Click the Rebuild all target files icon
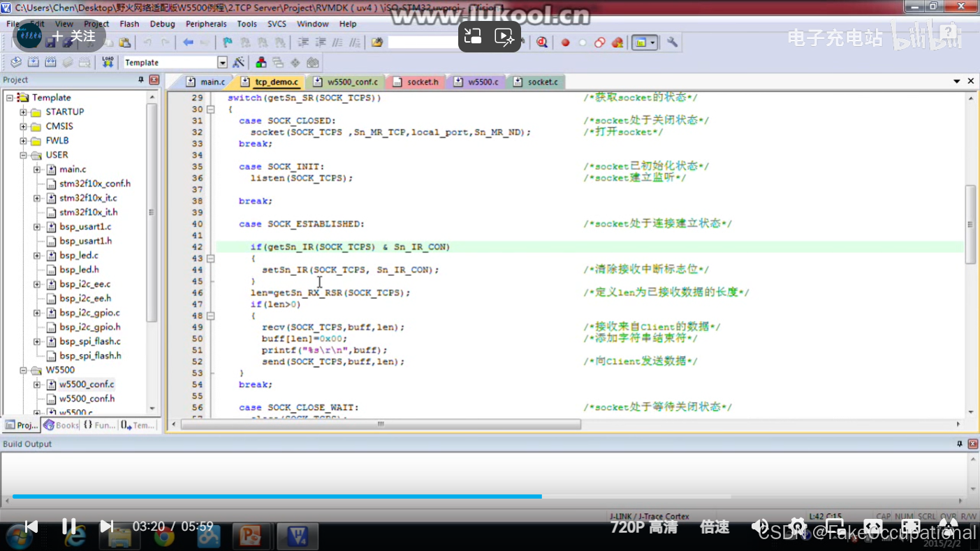 [x=50, y=62]
